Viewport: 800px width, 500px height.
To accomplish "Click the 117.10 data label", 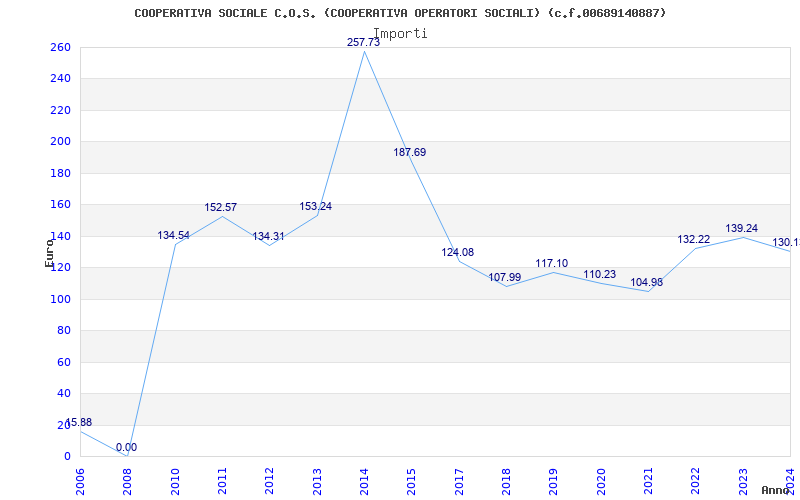I will point(552,263).
